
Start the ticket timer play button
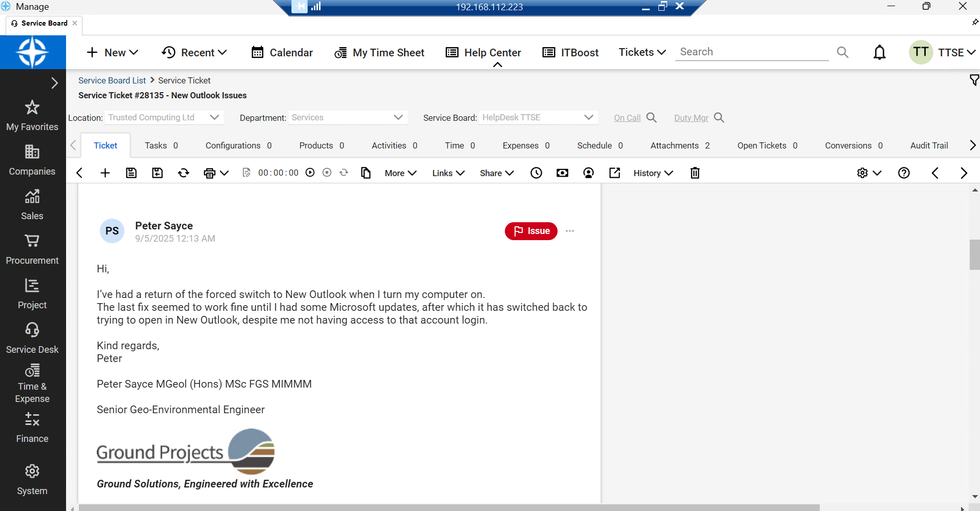310,173
